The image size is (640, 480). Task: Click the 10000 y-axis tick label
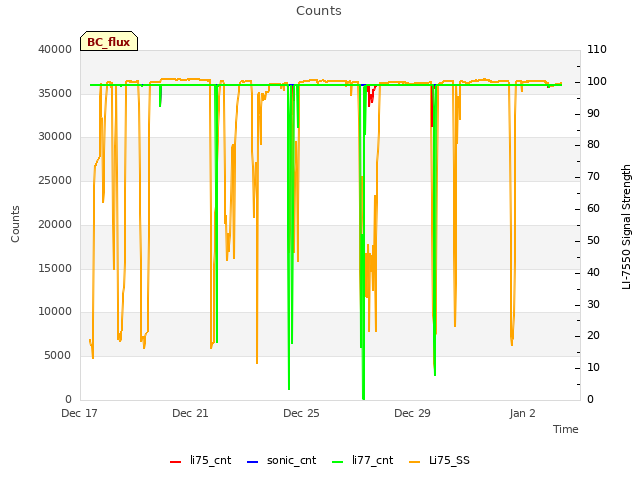[55, 311]
